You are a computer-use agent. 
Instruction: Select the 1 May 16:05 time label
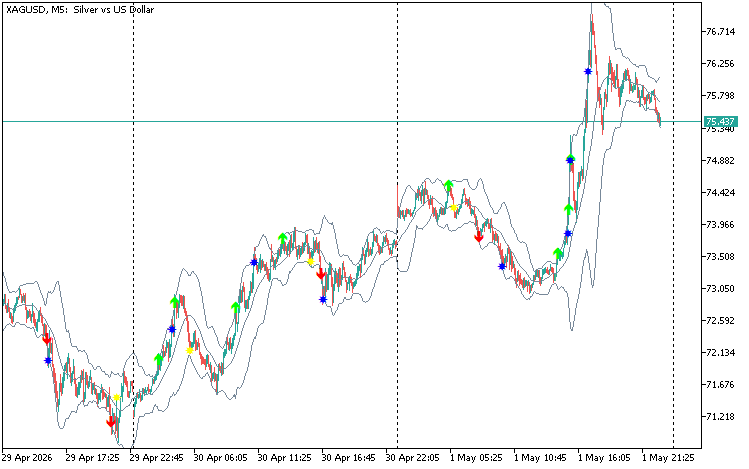click(x=604, y=458)
